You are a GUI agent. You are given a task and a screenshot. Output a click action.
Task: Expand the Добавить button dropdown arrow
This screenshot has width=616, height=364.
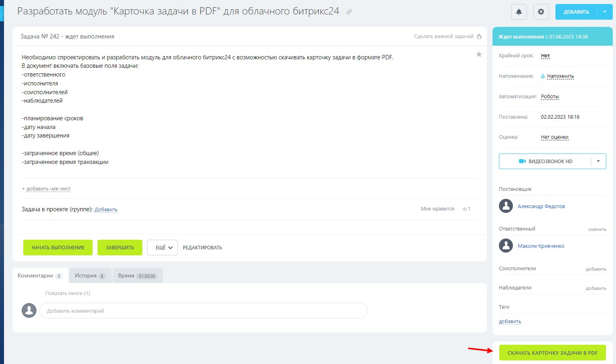point(605,12)
